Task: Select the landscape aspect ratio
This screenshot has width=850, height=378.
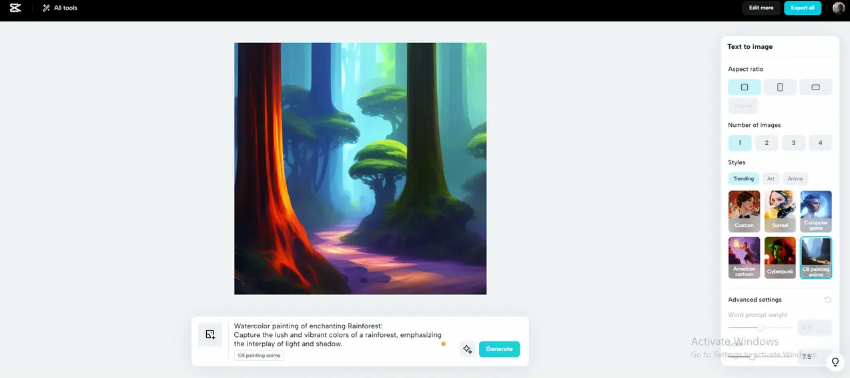Action: tap(815, 87)
